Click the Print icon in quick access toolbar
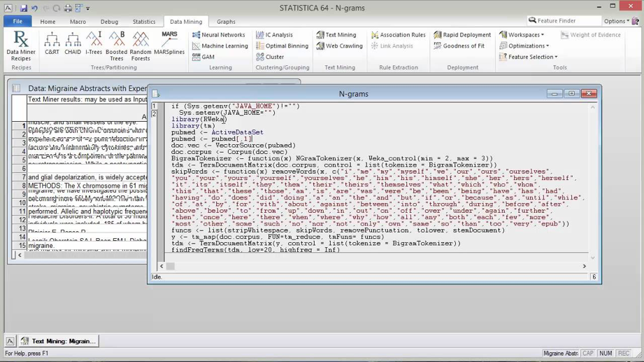The image size is (644, 362). [68, 8]
